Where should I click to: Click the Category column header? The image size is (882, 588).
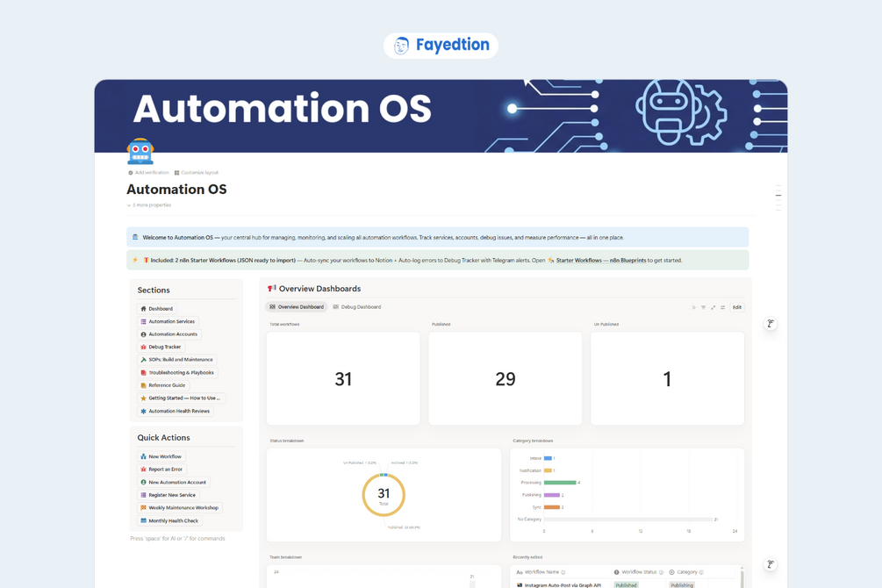coord(686,572)
